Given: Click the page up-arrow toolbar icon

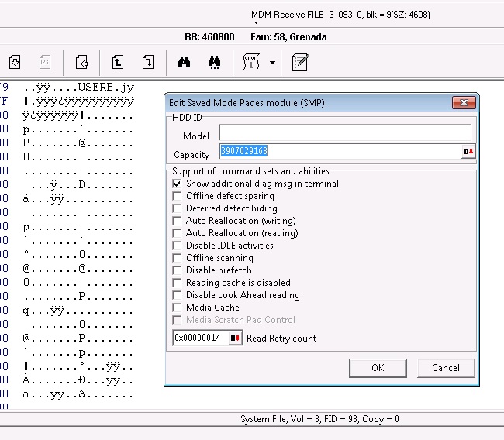Looking at the screenshot, I should pyautogui.click(x=118, y=62).
